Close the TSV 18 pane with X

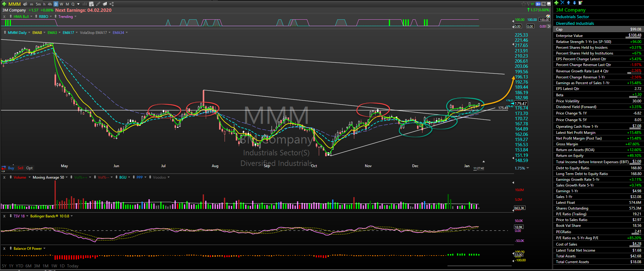[4, 216]
